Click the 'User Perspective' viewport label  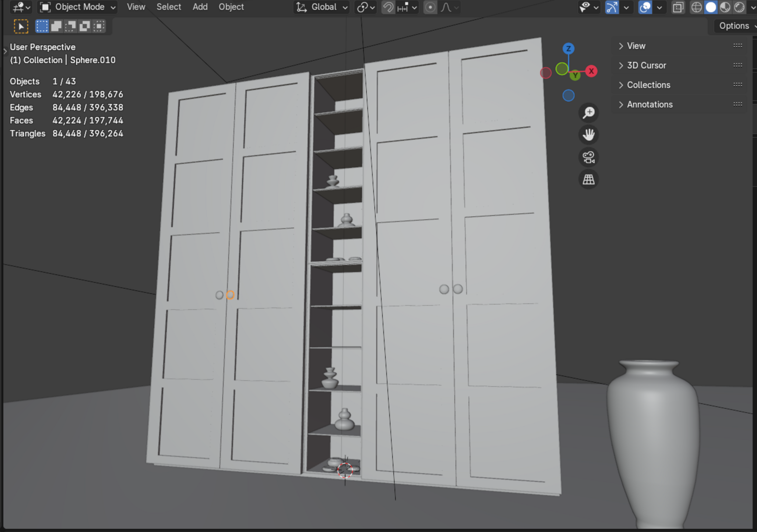(x=43, y=47)
